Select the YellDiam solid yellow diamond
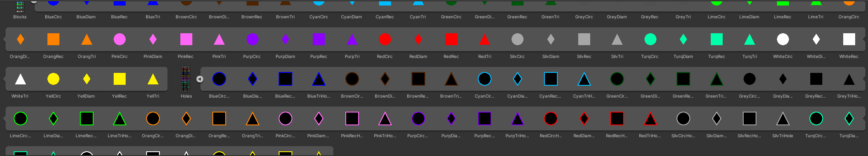868x156 pixels. (87, 79)
